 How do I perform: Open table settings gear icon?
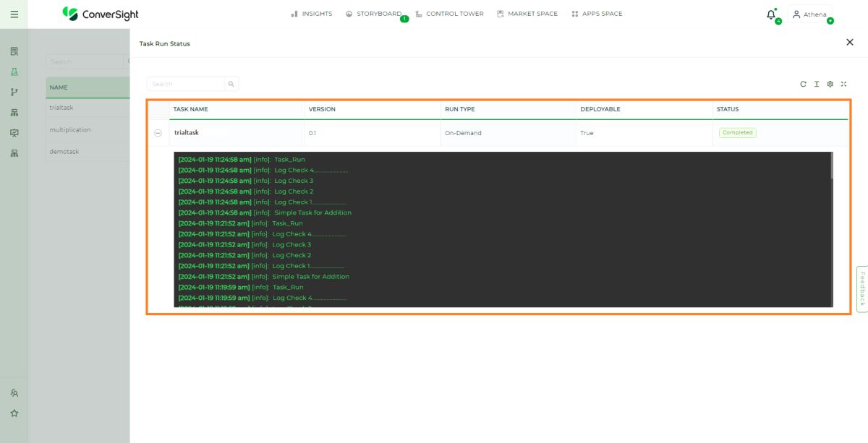pyautogui.click(x=830, y=84)
